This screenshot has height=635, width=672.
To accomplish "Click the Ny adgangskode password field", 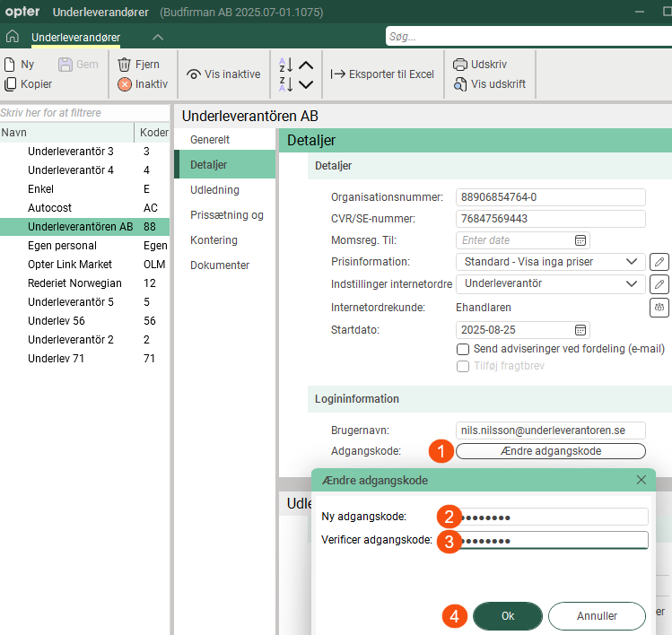I will tap(552, 517).
